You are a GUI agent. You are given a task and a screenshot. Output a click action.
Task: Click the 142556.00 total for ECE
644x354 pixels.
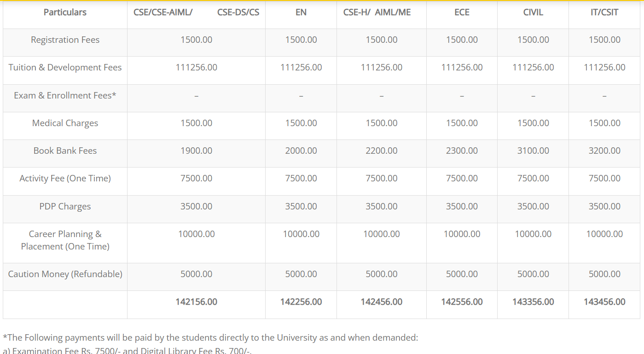point(462,302)
